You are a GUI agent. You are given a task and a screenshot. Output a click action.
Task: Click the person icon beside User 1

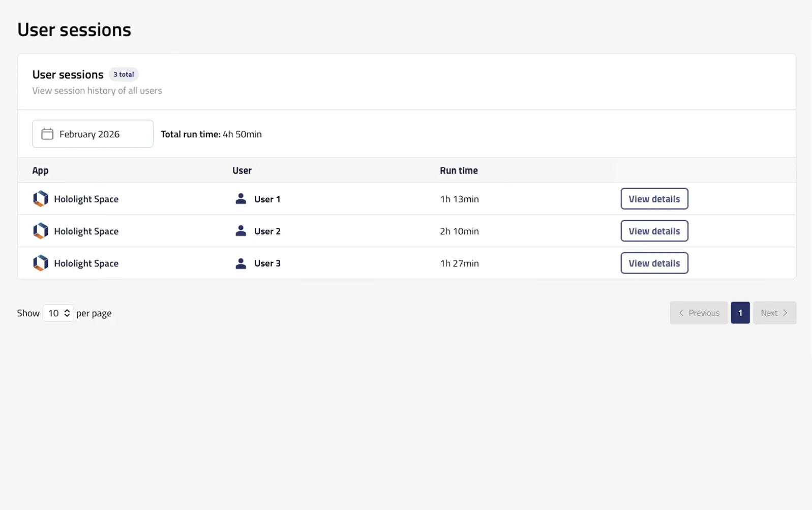(x=240, y=199)
